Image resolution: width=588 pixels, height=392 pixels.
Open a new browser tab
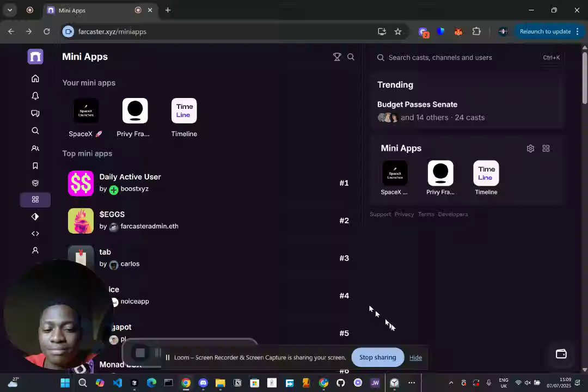168,10
